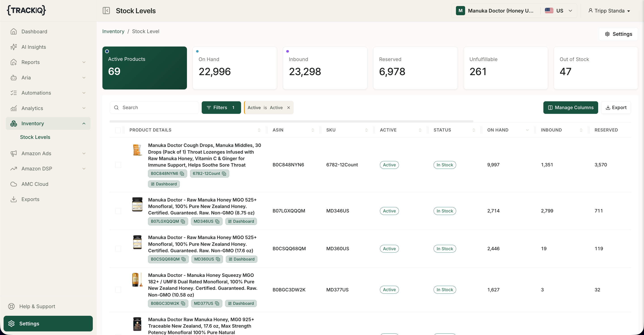The width and height of the screenshot is (644, 335).
Task: Select the Cough Drops product row checkbox
Action: 118,165
